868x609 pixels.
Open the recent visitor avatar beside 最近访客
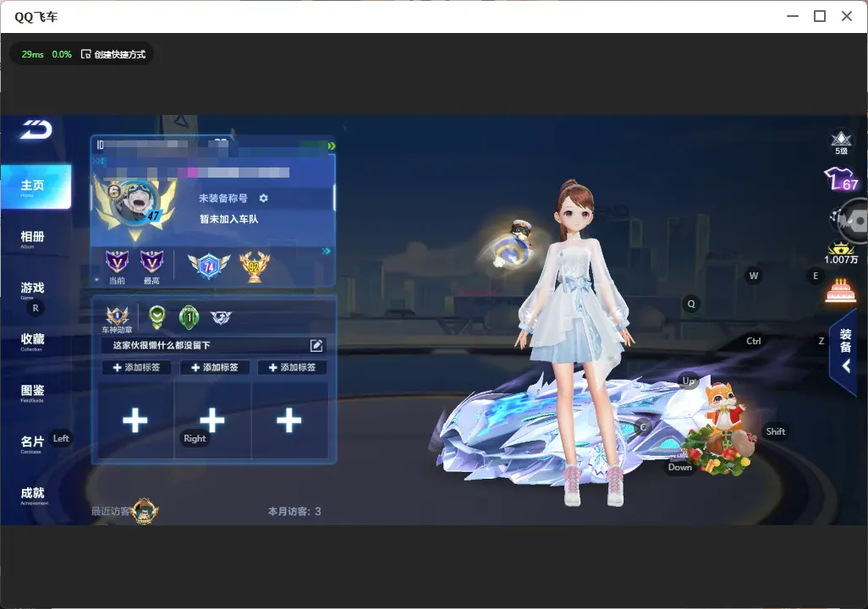145,510
